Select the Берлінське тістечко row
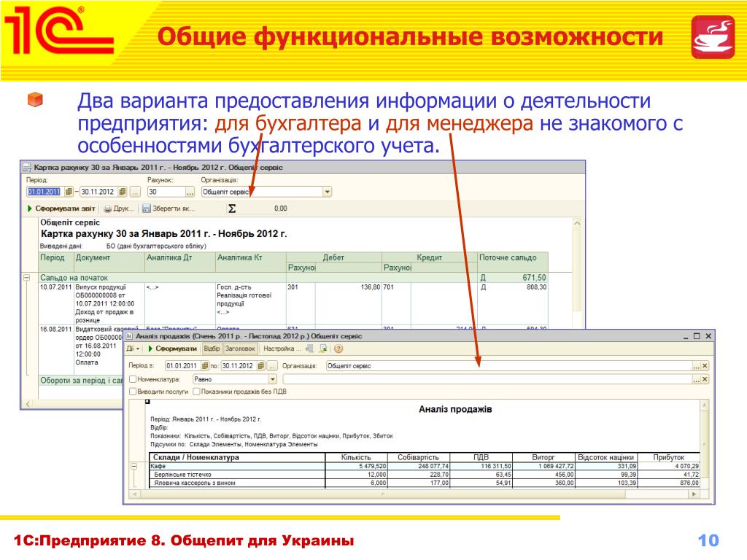 [425, 474]
